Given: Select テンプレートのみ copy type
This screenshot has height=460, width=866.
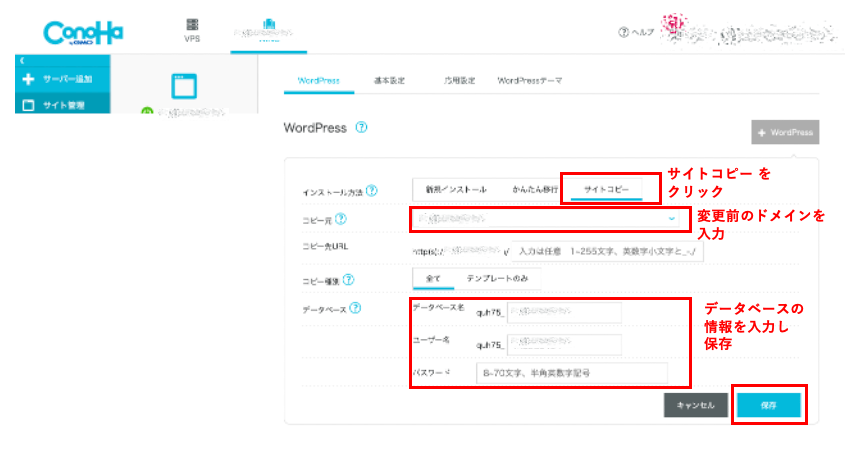Looking at the screenshot, I should [497, 278].
